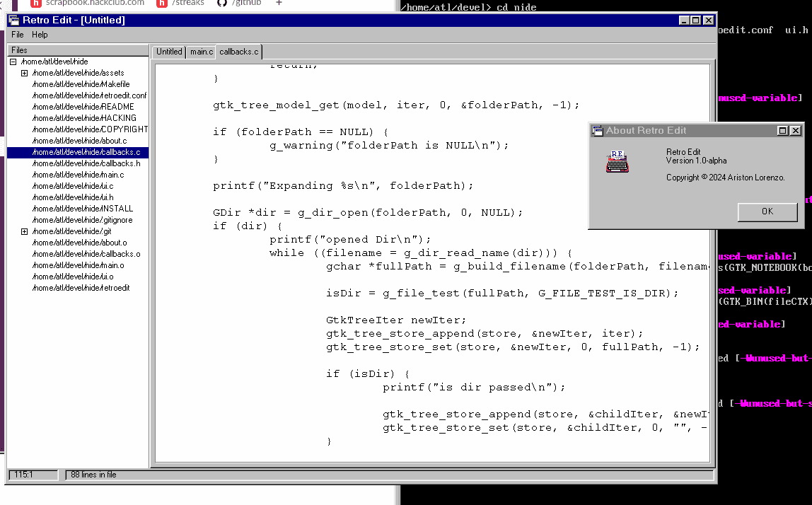Click the 'Version 1.0-alpha' text
The image size is (812, 505).
coord(696,161)
